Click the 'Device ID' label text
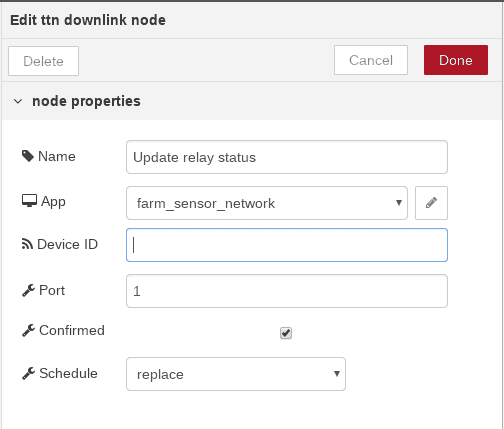The image size is (504, 429). coord(67,244)
